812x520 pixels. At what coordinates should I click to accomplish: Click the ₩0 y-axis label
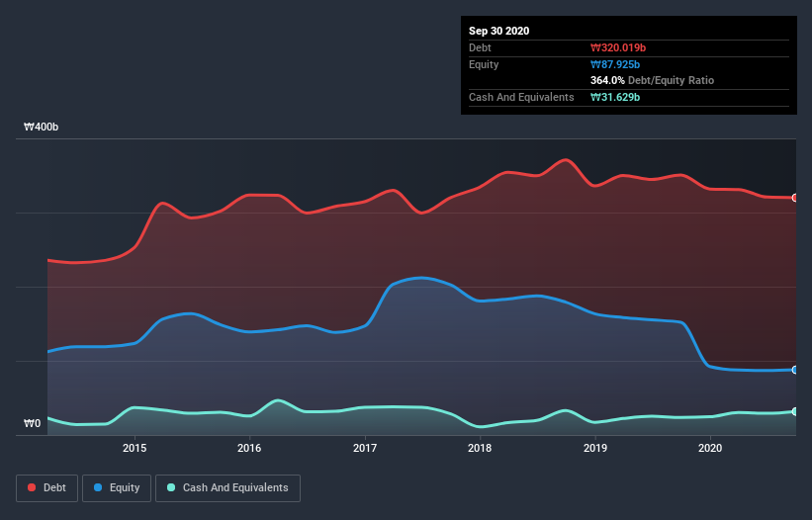click(x=32, y=423)
